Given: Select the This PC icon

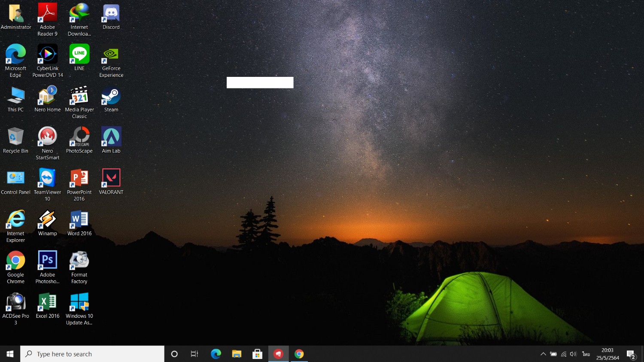Looking at the screenshot, I should tap(16, 99).
